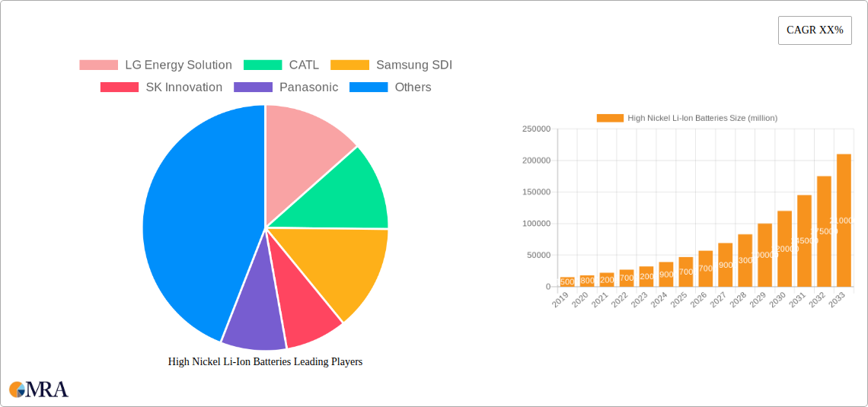Click the 2019 bar in bar chart
Screen dimensions: 868x407
click(x=567, y=282)
